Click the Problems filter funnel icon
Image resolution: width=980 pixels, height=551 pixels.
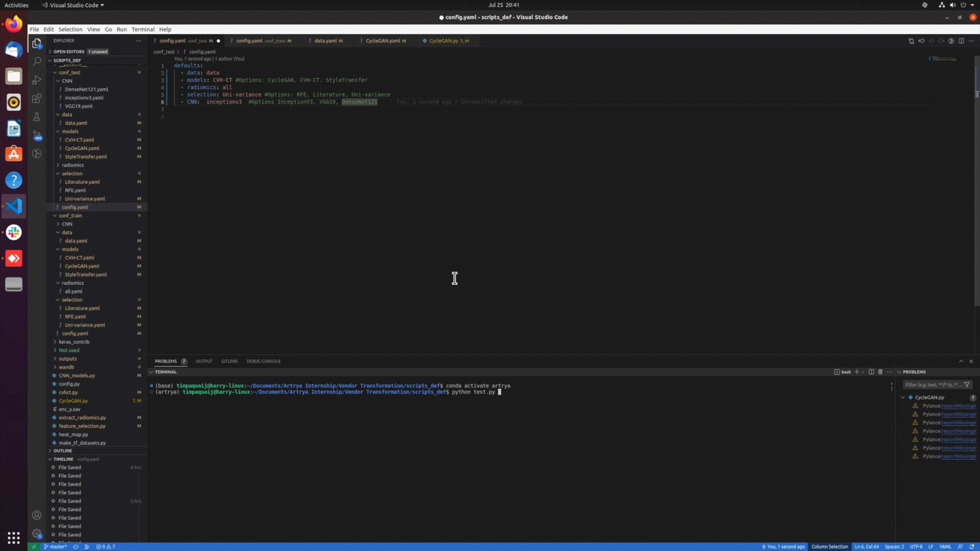[967, 385]
